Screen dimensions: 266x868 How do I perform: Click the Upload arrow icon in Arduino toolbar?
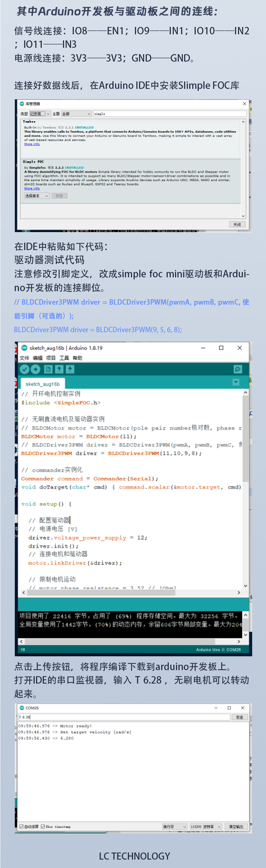point(35,369)
